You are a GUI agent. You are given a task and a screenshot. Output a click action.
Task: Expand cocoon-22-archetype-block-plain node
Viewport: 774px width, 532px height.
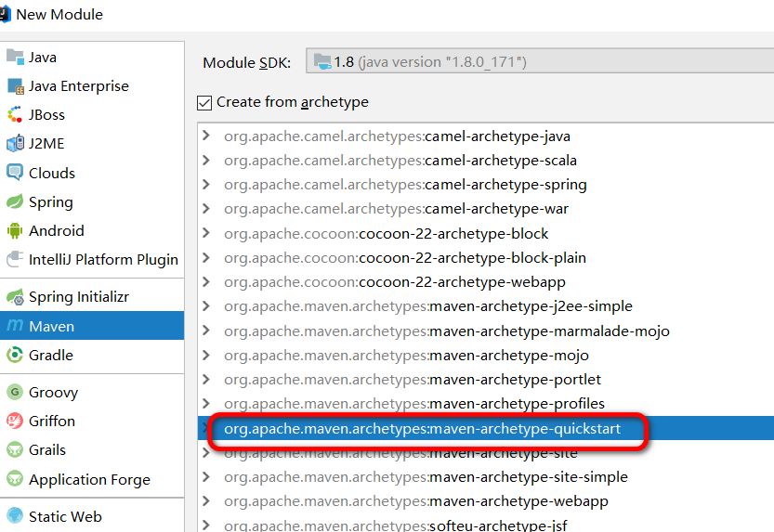[x=206, y=257]
